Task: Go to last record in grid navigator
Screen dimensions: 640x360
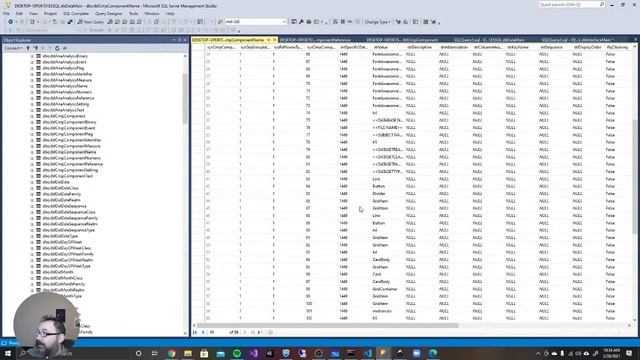Action: point(253,332)
